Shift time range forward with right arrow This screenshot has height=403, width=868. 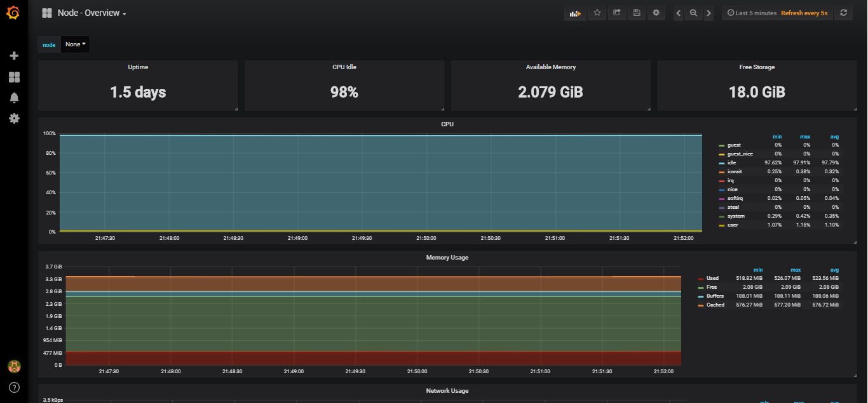coord(709,13)
